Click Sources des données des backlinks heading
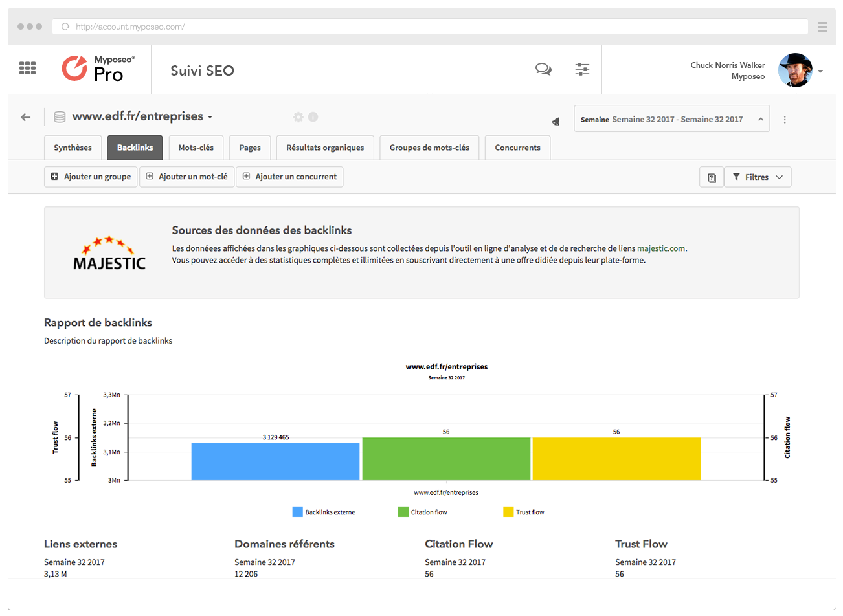Image resolution: width=843 pixels, height=616 pixels. [262, 230]
